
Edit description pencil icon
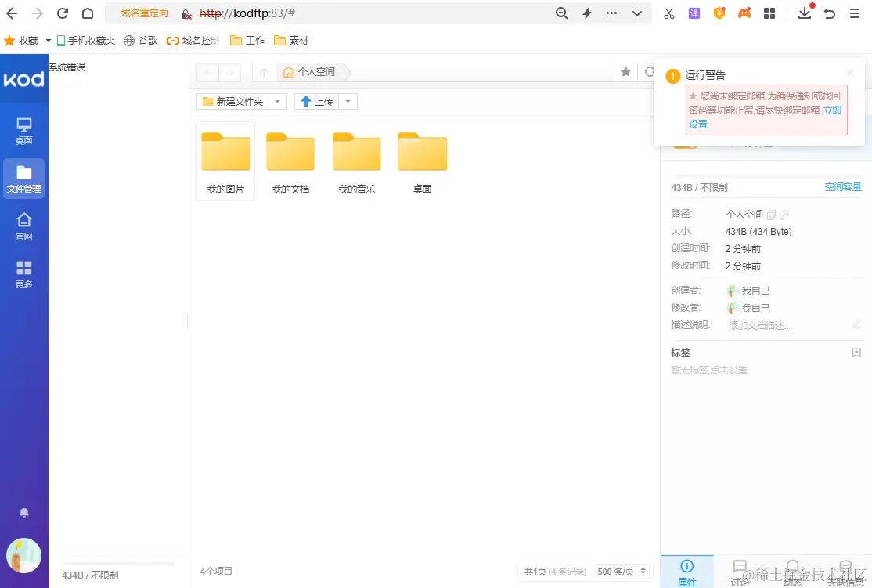click(856, 324)
